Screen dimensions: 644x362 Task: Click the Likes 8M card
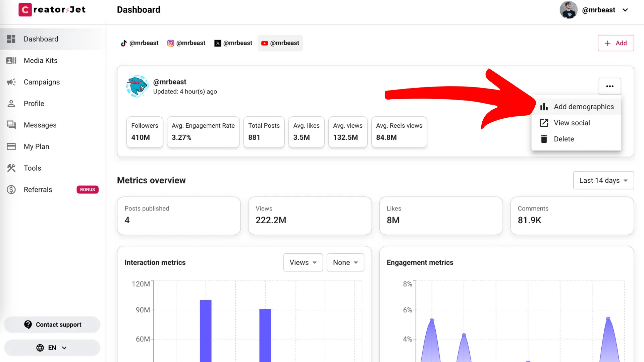(441, 216)
